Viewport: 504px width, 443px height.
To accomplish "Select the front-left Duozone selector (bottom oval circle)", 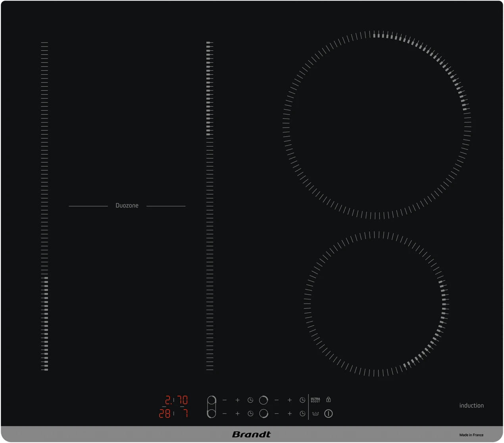I will [x=212, y=414].
